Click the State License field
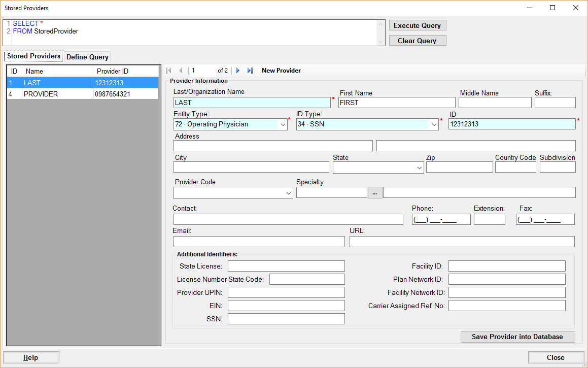Viewport: 588px width, 368px height. 286,266
